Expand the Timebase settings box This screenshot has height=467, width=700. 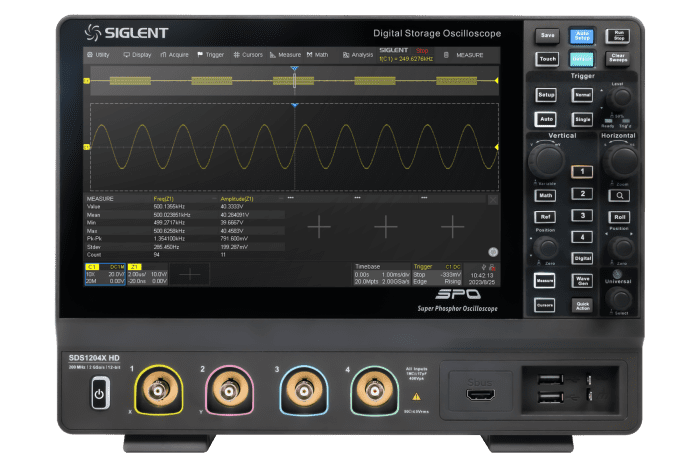tap(379, 275)
